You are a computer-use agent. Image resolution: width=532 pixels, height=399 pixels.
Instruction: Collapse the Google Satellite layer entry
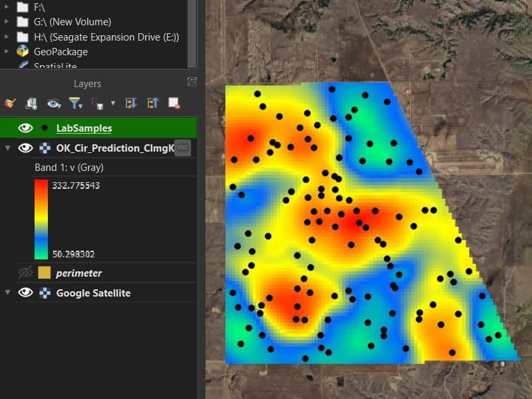7,293
